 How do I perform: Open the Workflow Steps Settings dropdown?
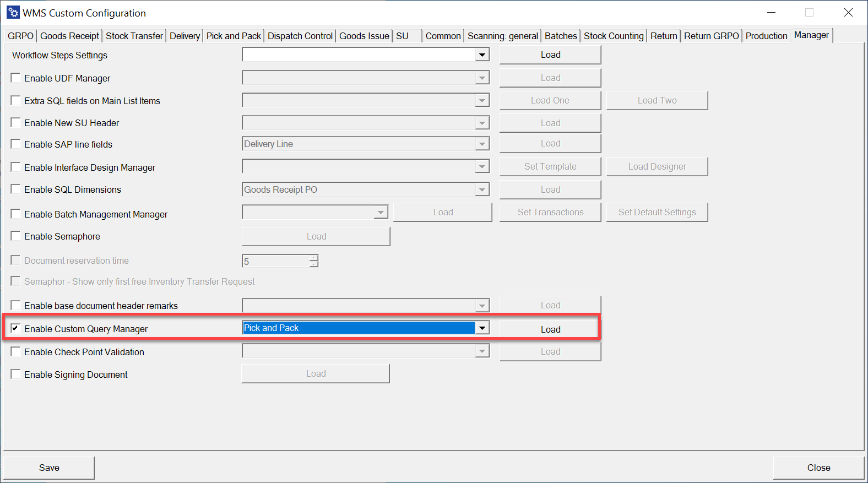pyautogui.click(x=482, y=55)
